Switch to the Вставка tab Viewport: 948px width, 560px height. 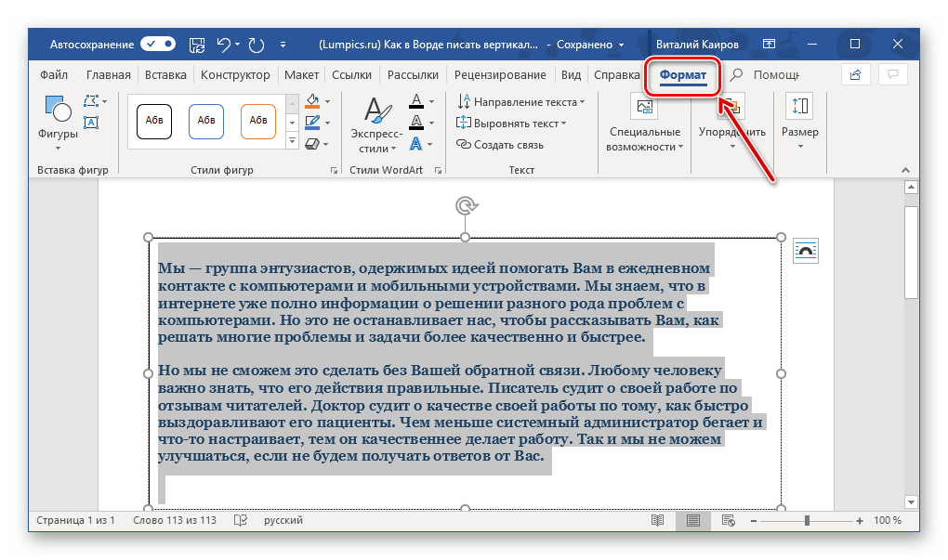point(165,75)
